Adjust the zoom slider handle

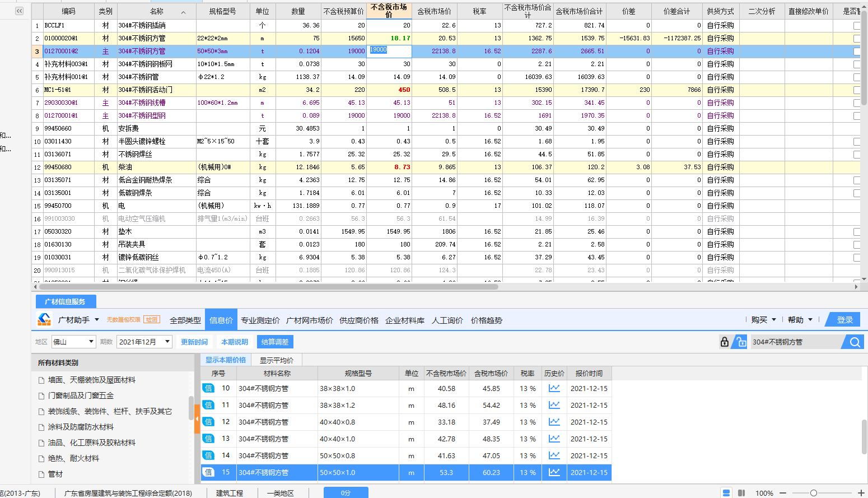[813, 493]
